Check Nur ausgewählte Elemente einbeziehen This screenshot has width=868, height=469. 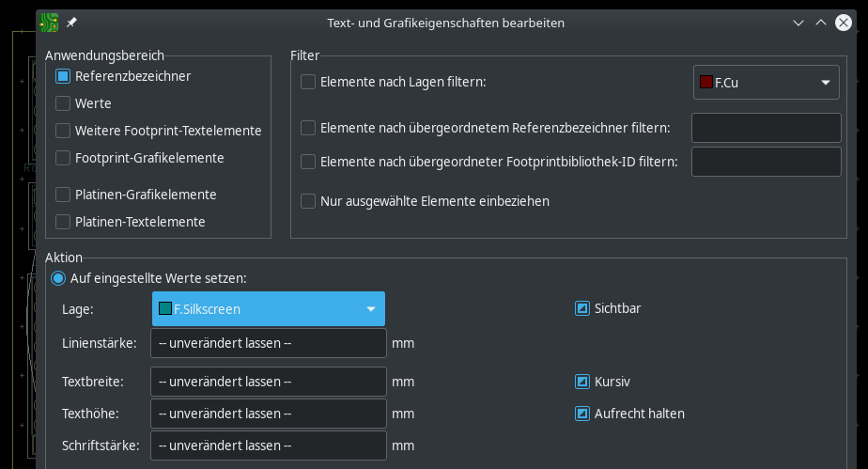(x=308, y=201)
